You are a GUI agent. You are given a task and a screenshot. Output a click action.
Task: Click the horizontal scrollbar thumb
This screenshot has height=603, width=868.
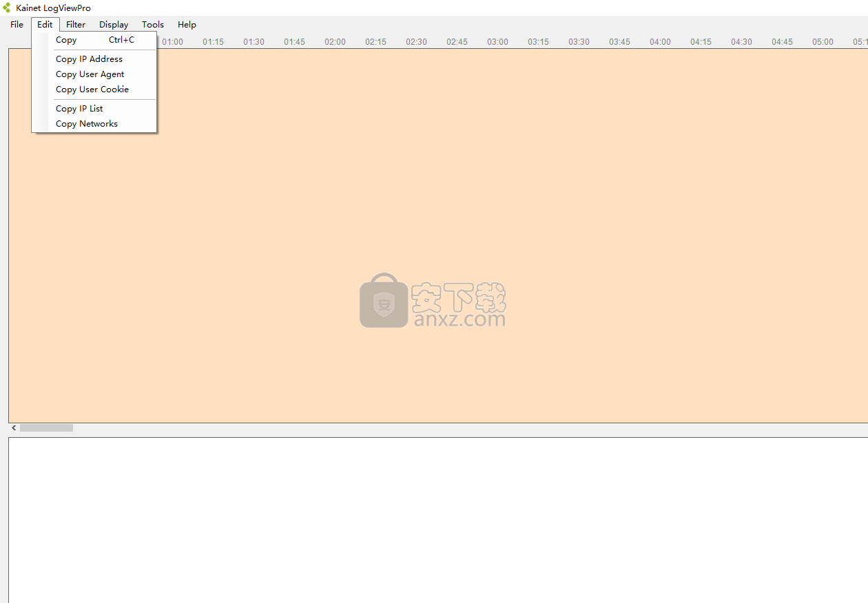tap(46, 427)
